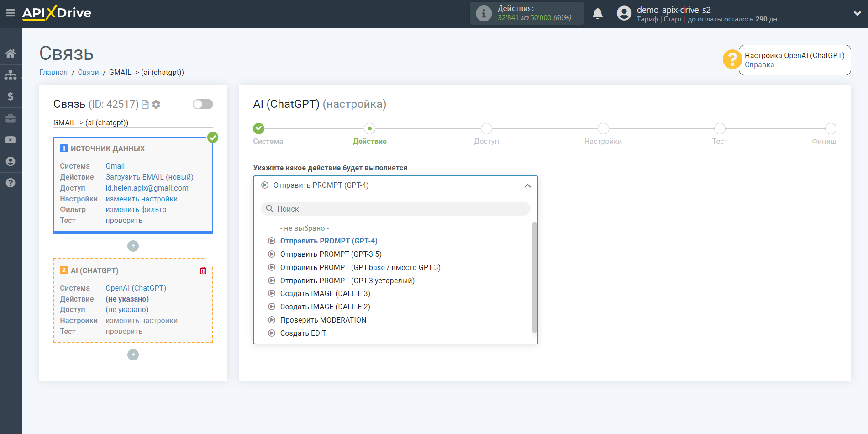This screenshot has width=868, height=434.
Task: Click source проверить test link
Action: [124, 220]
